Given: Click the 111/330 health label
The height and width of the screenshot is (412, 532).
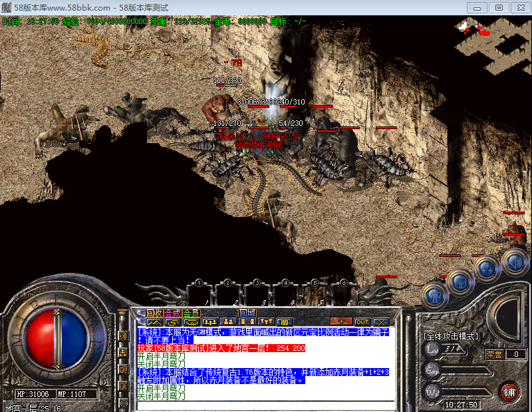Looking at the screenshot, I should (x=227, y=81).
